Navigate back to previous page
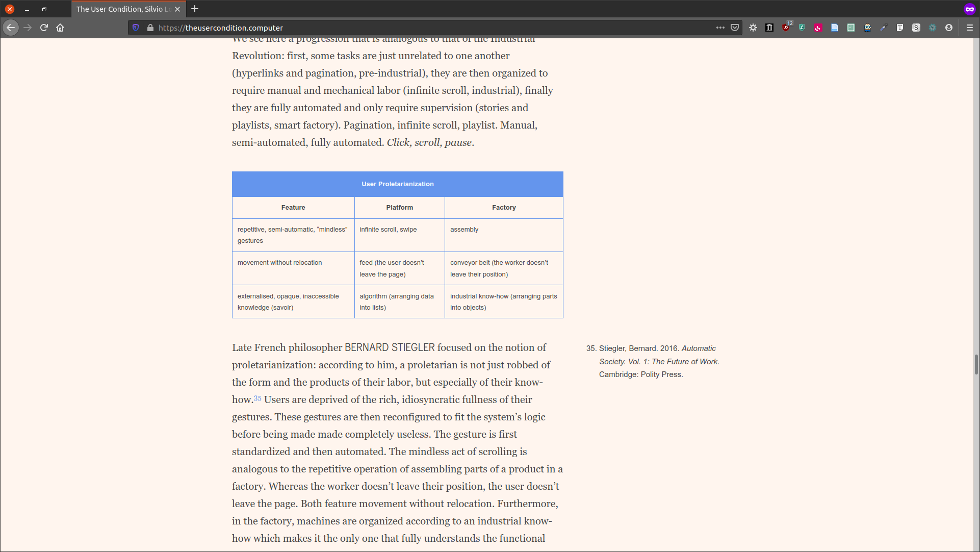The height and width of the screenshot is (552, 980). (x=11, y=28)
